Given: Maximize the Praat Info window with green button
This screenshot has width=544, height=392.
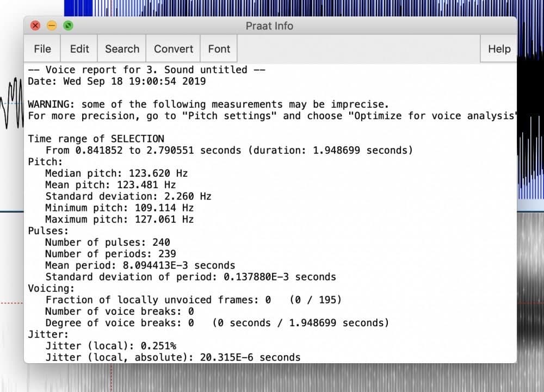Looking at the screenshot, I should (x=68, y=26).
